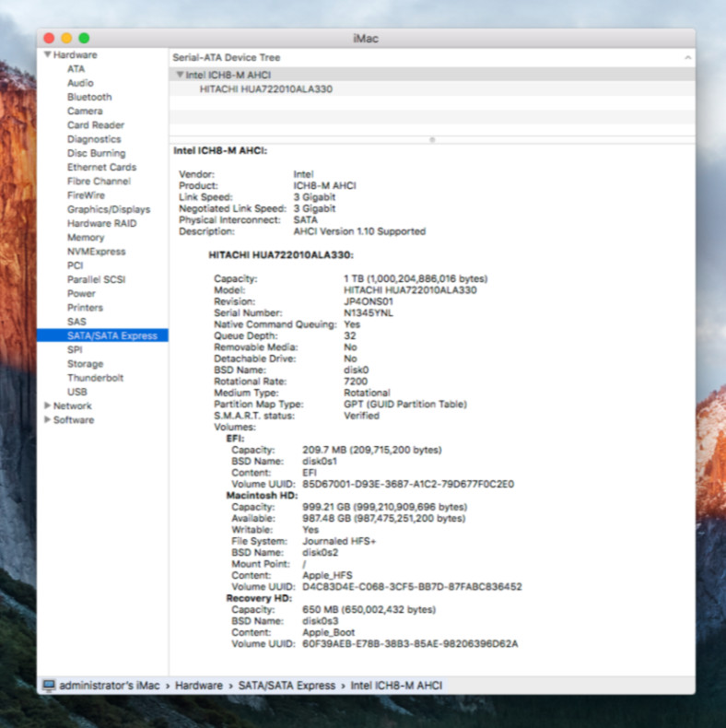Select Bluetooth from the sidebar
This screenshot has height=728, width=726.
coord(89,97)
